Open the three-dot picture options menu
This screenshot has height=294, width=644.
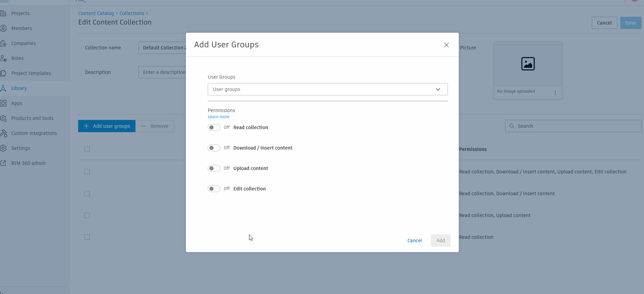555,93
